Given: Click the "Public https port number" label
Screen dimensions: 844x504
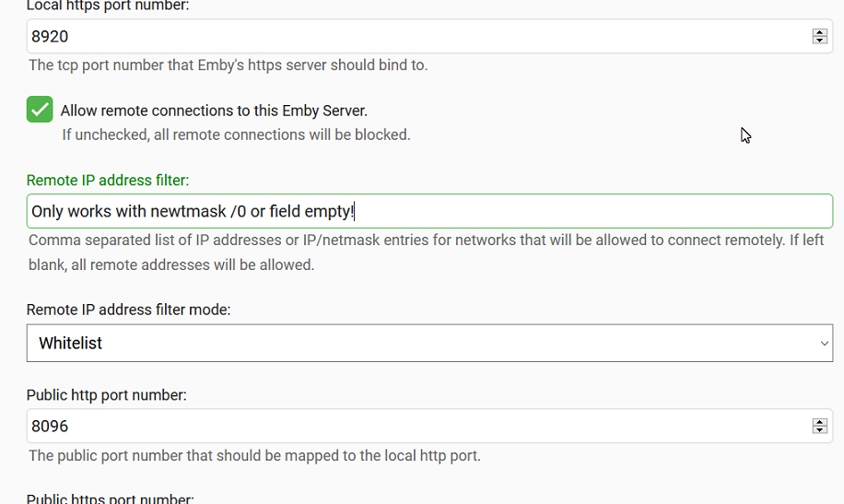Looking at the screenshot, I should (x=110, y=498).
